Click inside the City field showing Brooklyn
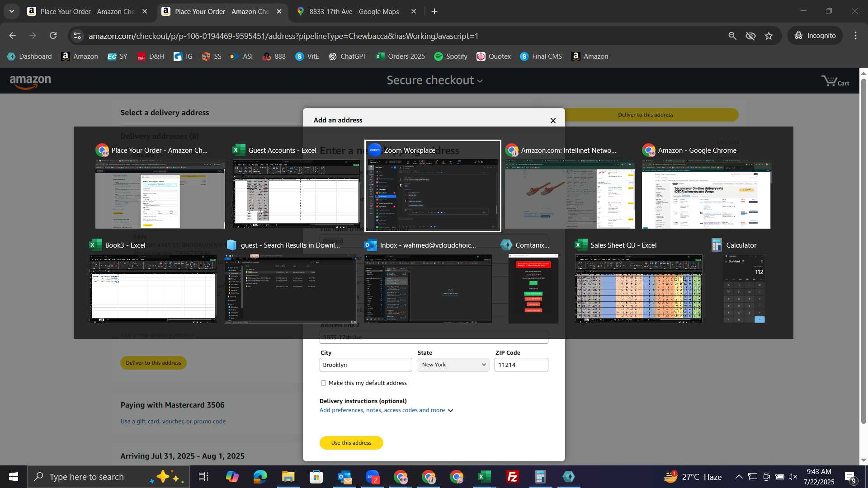Viewport: 868px width, 488px height. pyautogui.click(x=366, y=365)
